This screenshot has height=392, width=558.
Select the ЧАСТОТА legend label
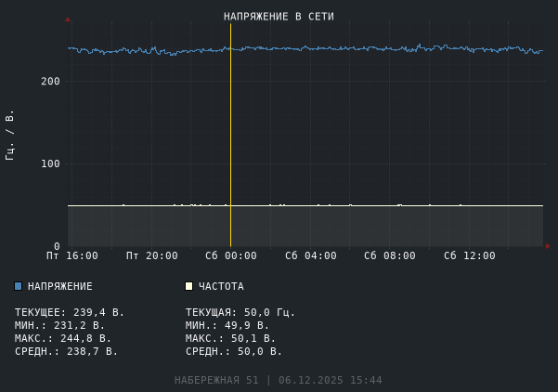221,286
